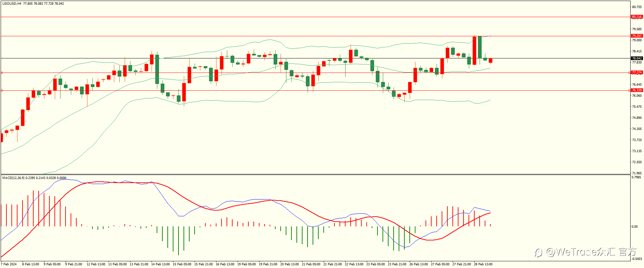This screenshot has height=268, width=644.
Task: Click the 22 Feb 13:00 time label
Action: [x=354, y=264]
